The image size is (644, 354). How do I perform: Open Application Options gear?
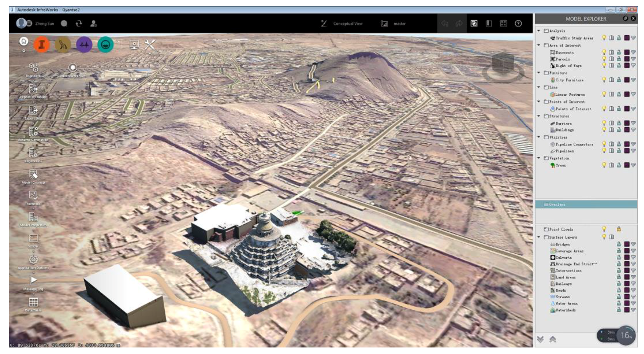click(33, 260)
